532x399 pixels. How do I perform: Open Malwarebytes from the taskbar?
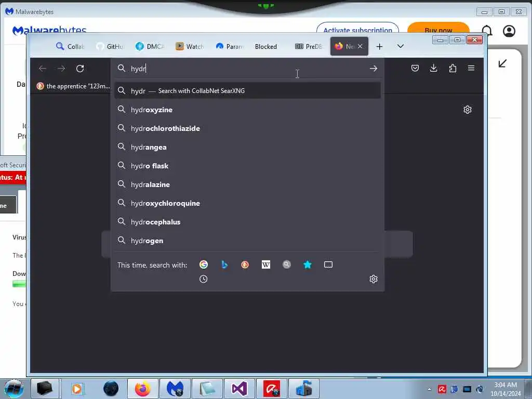[x=175, y=389]
